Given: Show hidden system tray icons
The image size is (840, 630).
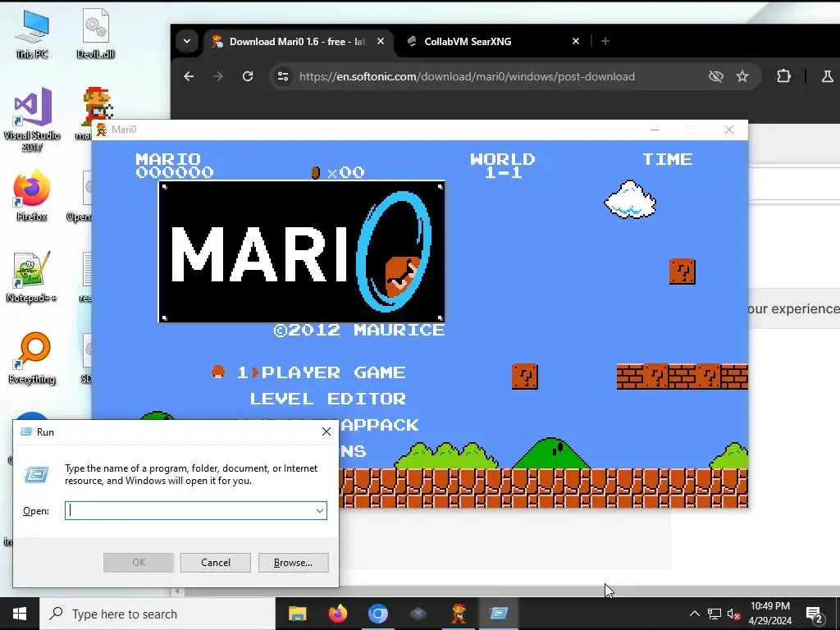Looking at the screenshot, I should tap(694, 614).
